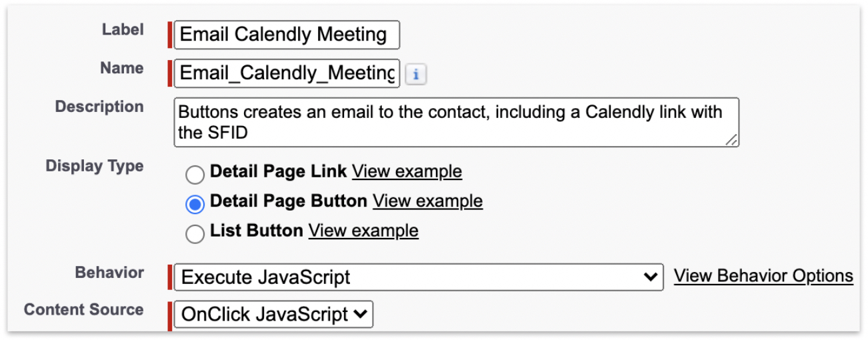Click the "Behavior" field caption
Image resolution: width=868 pixels, height=340 pixels.
click(109, 273)
